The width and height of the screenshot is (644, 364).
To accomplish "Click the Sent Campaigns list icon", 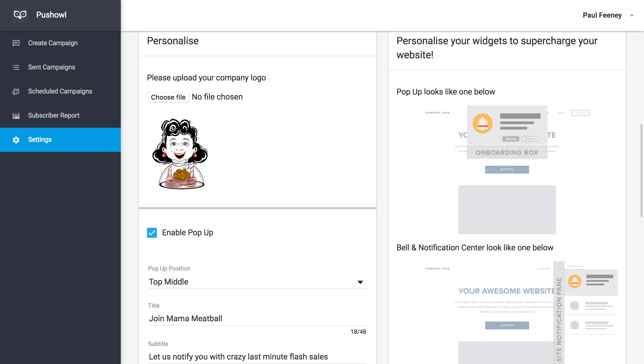I will 16,67.
